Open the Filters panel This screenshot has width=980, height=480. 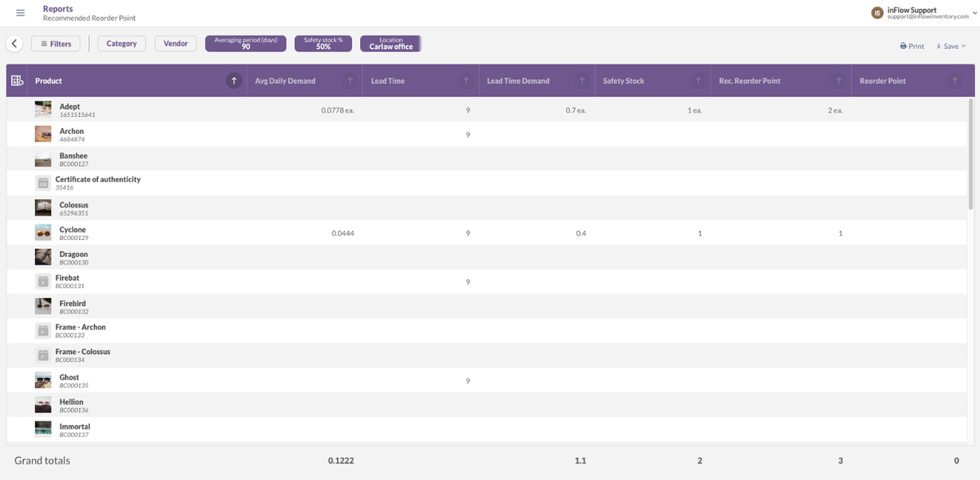[56, 43]
